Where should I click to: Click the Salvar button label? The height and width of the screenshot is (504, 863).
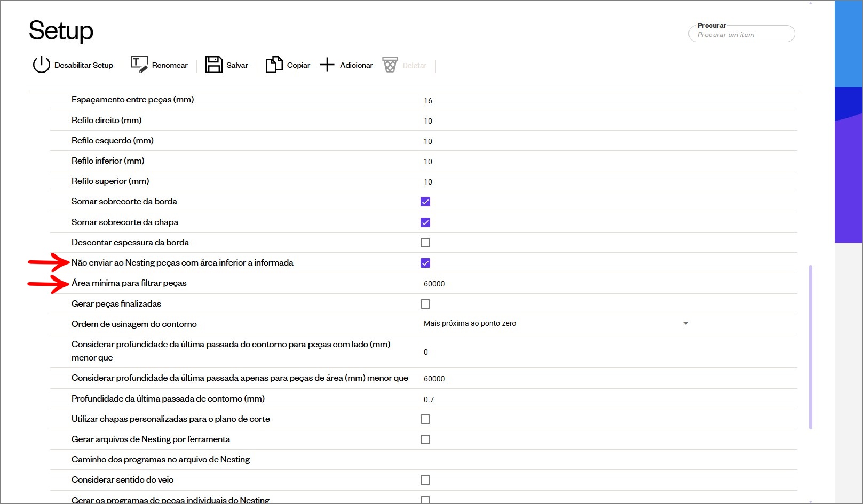[x=237, y=65]
